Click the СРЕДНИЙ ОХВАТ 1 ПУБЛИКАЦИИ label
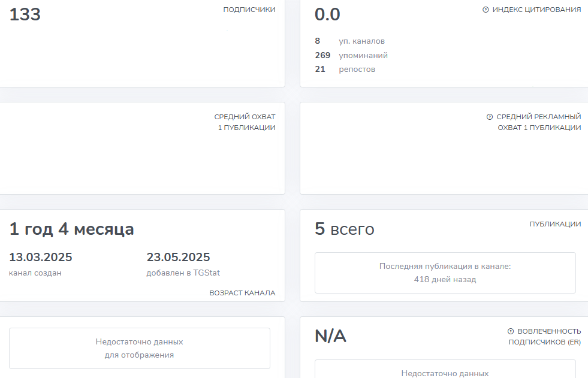The image size is (588, 378). click(245, 122)
